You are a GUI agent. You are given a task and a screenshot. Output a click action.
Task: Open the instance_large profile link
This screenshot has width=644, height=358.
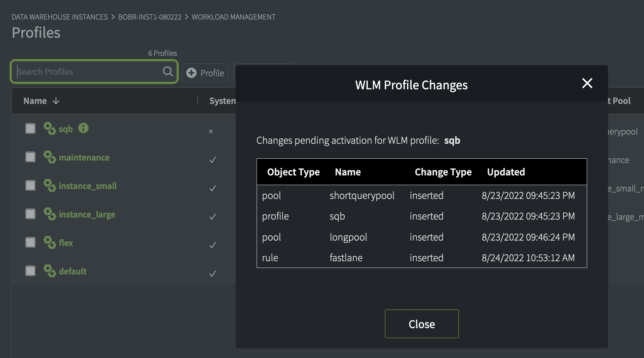coord(87,215)
